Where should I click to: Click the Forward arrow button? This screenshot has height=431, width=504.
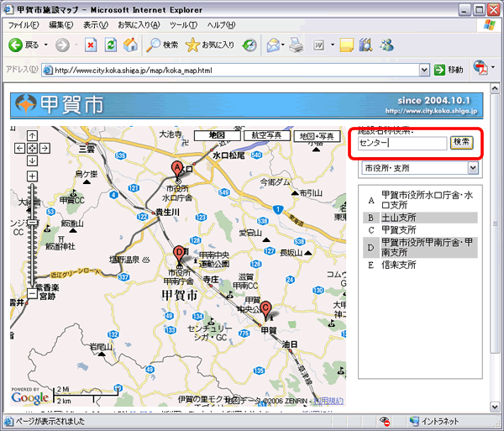[x=62, y=45]
